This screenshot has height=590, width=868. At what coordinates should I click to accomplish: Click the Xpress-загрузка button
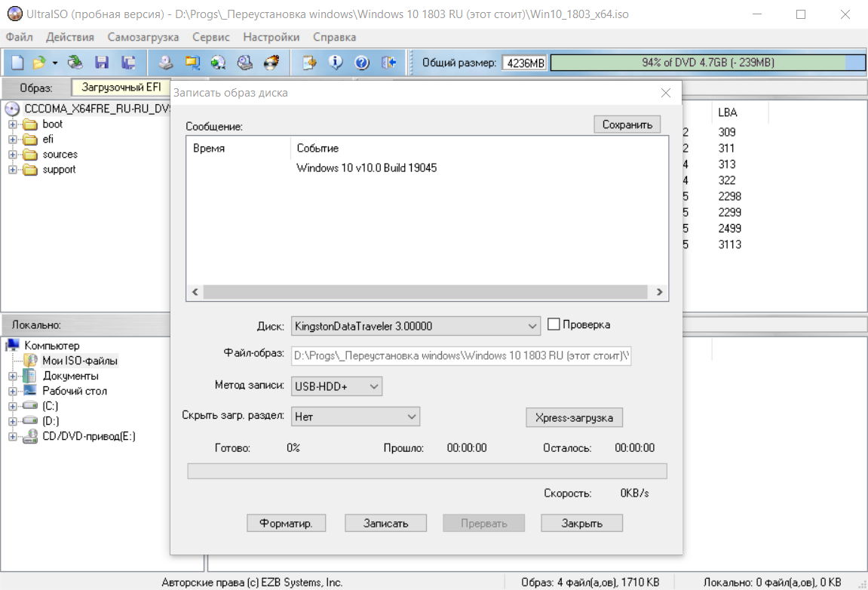pos(574,418)
